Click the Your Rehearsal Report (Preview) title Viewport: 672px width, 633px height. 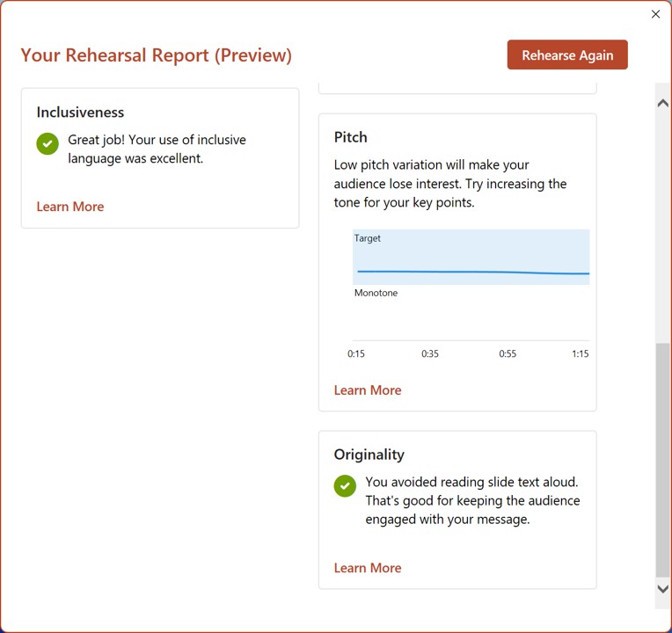(156, 55)
